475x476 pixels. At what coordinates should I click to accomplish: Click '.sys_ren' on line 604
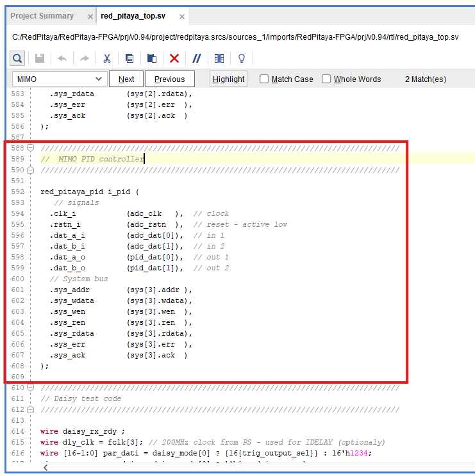[x=67, y=323]
